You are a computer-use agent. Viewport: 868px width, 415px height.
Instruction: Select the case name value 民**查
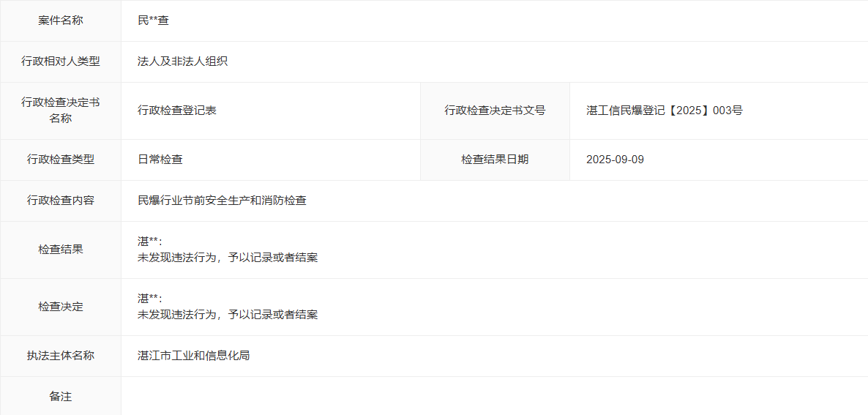point(153,20)
